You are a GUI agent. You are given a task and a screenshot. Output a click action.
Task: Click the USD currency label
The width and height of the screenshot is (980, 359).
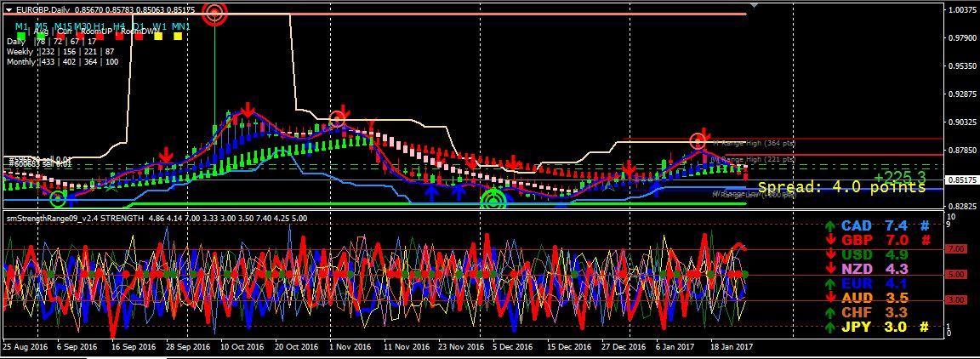click(x=856, y=254)
